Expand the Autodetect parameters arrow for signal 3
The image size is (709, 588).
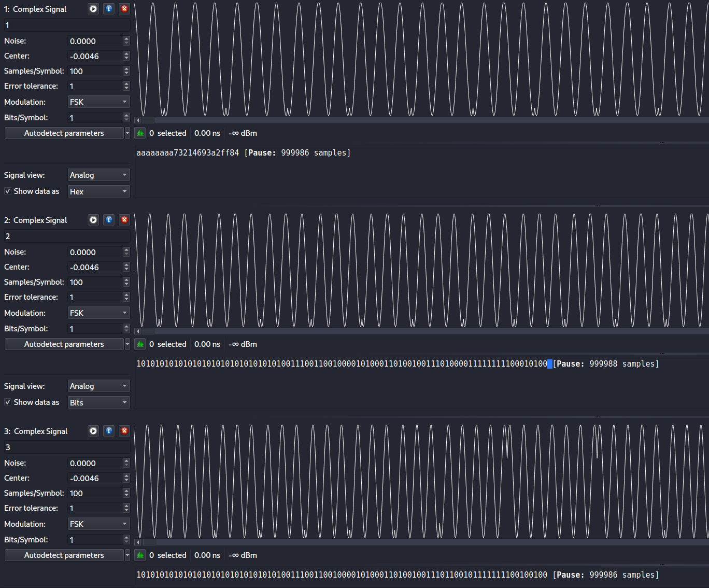[127, 555]
